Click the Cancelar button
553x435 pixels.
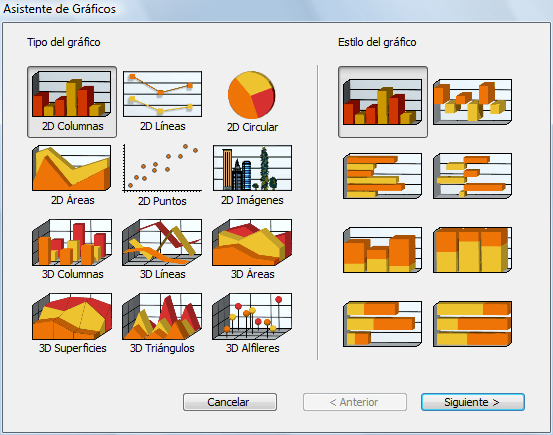(230, 402)
